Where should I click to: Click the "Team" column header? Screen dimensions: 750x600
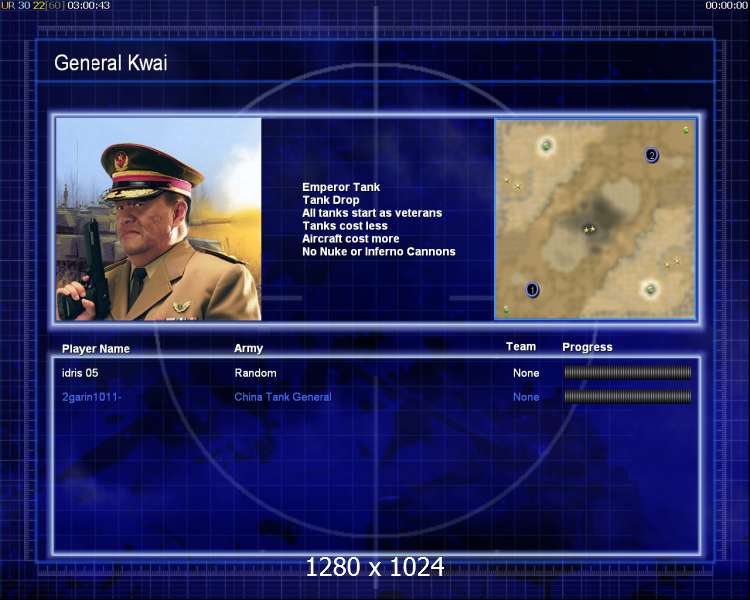(x=521, y=346)
